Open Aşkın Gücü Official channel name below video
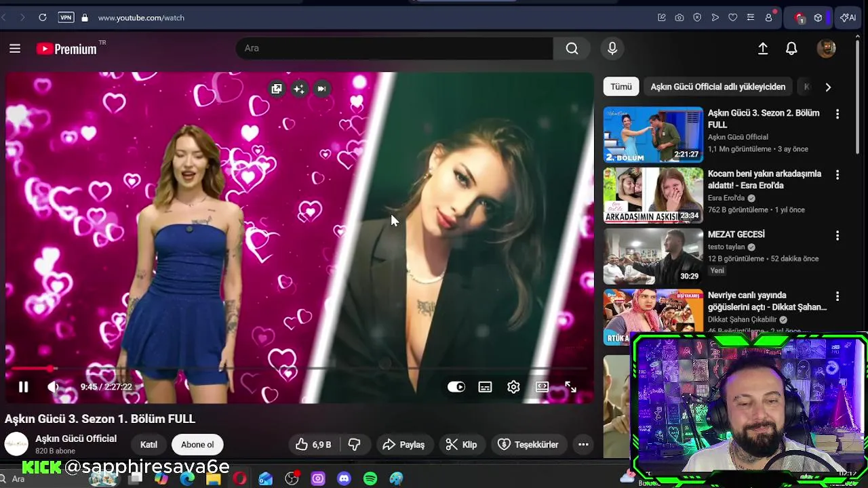 click(x=76, y=439)
